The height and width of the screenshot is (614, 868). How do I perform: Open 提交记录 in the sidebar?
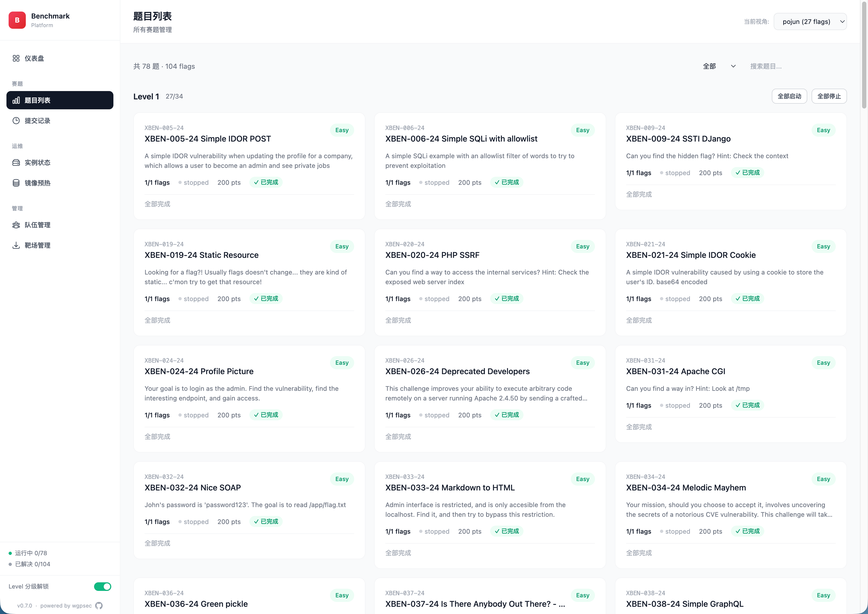(60, 121)
